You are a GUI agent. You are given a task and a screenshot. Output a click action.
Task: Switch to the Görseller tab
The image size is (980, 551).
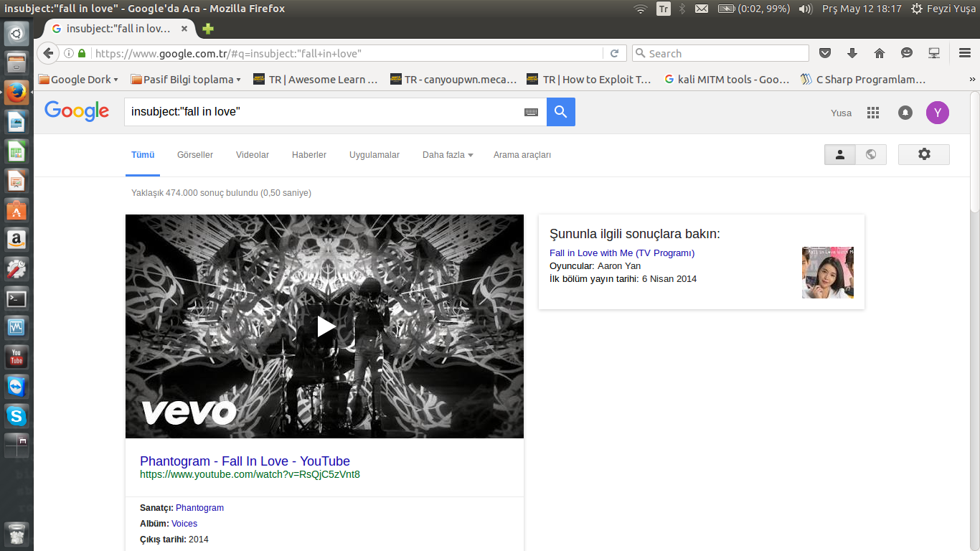coord(195,155)
